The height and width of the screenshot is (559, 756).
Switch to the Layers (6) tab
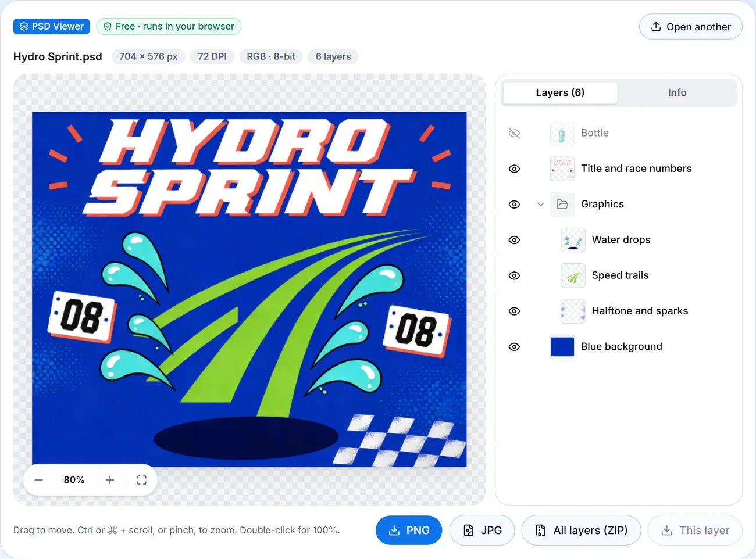point(560,93)
